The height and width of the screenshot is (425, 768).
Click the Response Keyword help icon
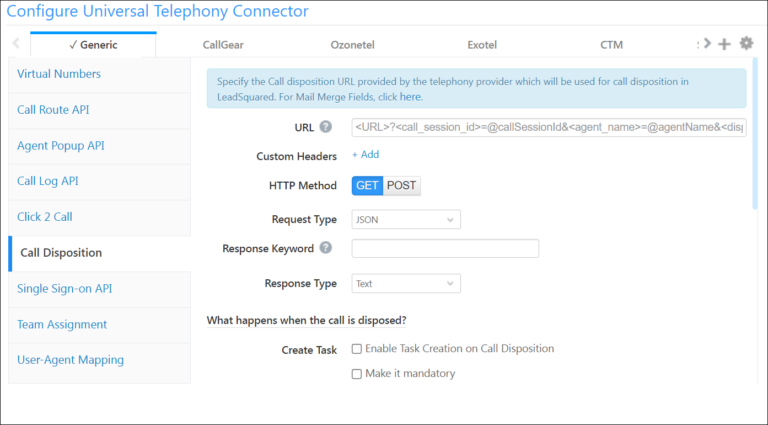[326, 248]
